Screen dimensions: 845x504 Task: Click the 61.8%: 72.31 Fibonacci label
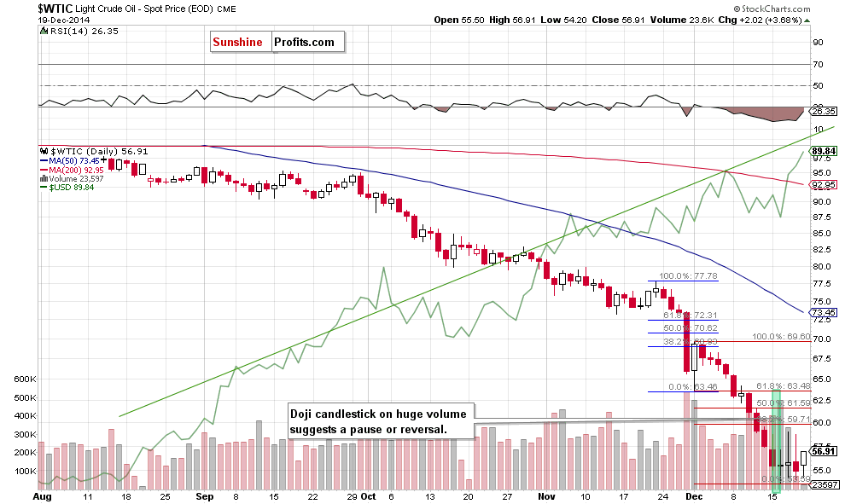click(x=691, y=315)
